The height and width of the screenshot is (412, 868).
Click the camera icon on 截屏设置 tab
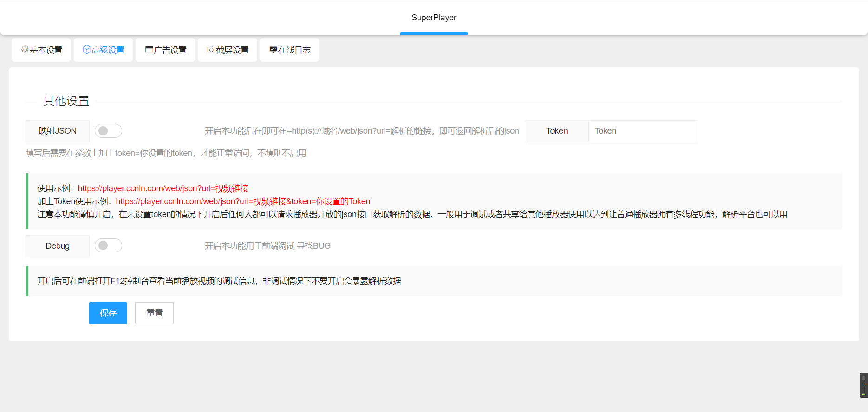[211, 50]
